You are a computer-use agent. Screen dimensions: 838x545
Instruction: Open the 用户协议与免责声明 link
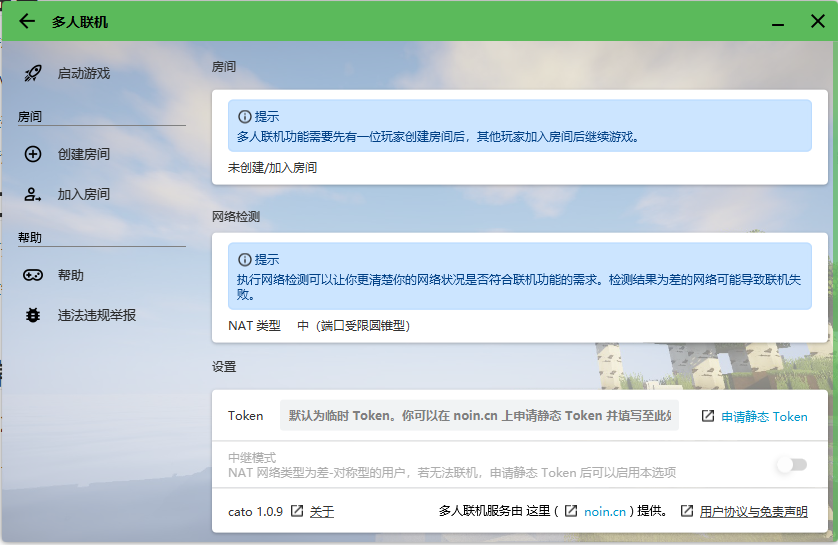[x=753, y=511]
